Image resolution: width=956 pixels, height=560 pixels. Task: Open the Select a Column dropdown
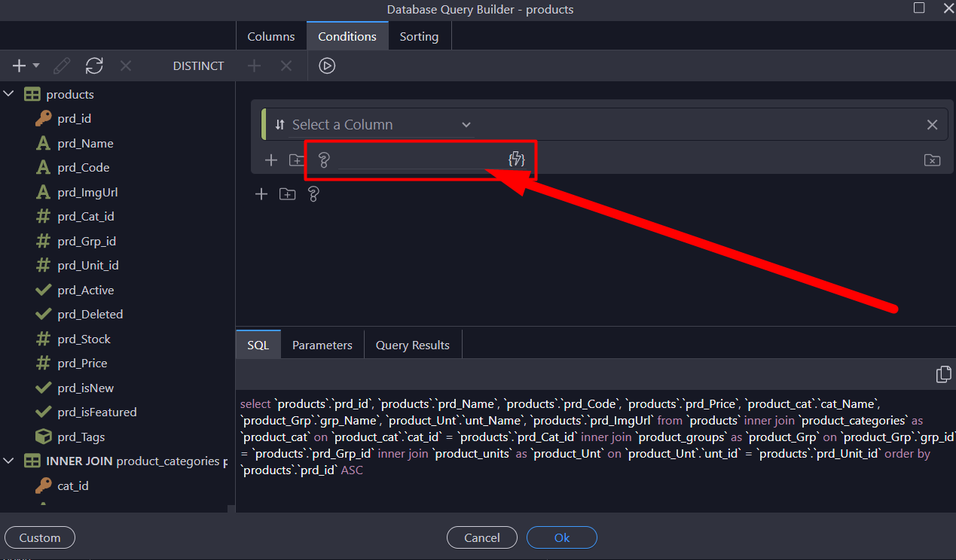(466, 124)
